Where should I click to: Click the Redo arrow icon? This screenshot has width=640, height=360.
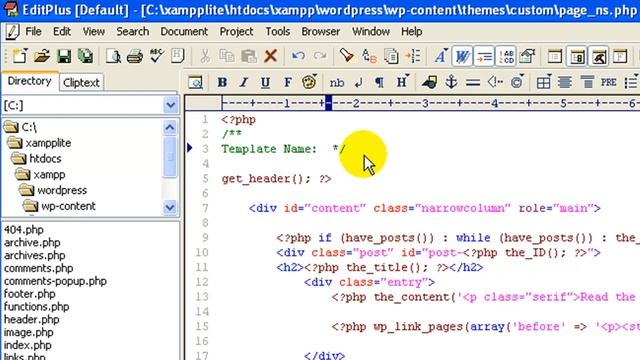[x=320, y=56]
